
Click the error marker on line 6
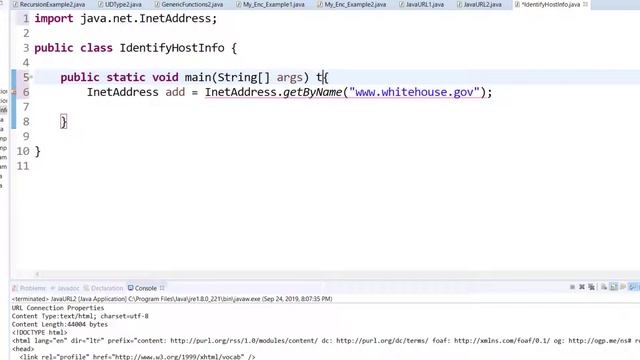(x=13, y=92)
